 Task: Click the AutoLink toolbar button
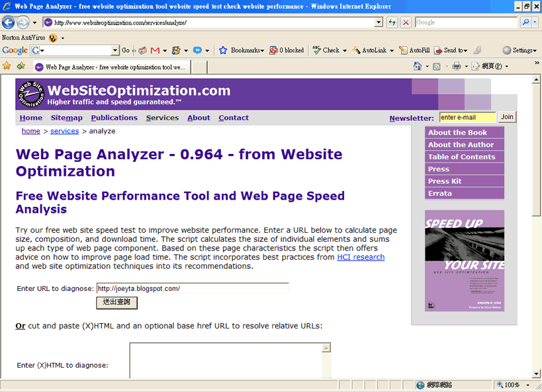coord(369,50)
